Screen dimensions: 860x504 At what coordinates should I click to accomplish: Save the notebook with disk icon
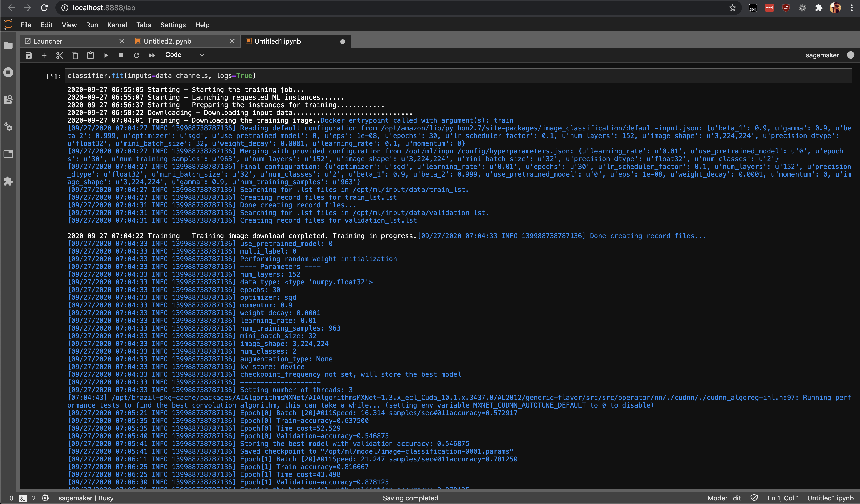(x=29, y=55)
